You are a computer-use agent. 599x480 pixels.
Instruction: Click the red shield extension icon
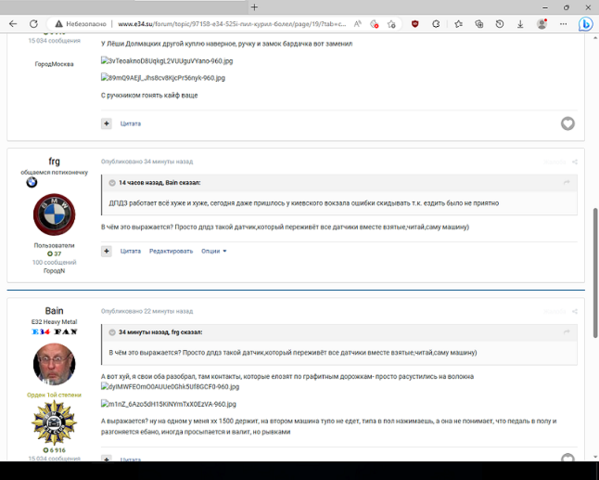pos(415,24)
